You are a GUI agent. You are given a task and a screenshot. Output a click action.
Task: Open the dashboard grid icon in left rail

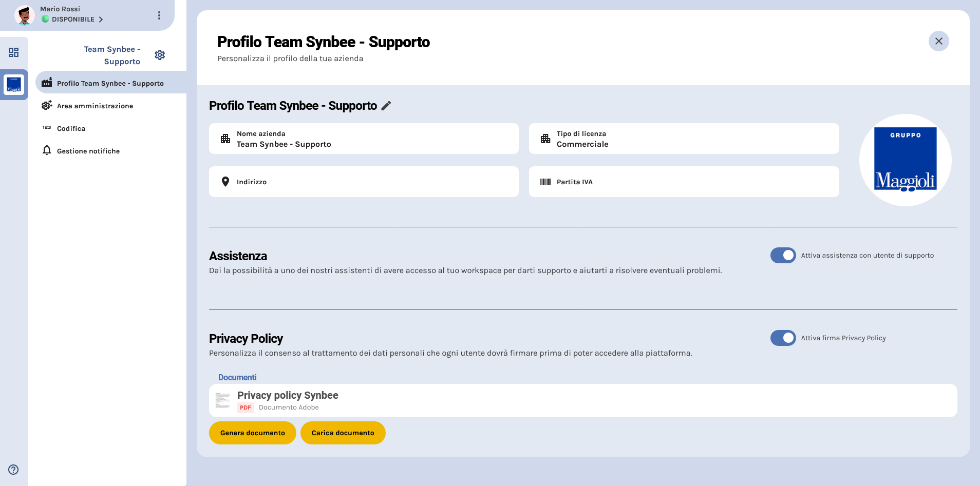(x=14, y=52)
